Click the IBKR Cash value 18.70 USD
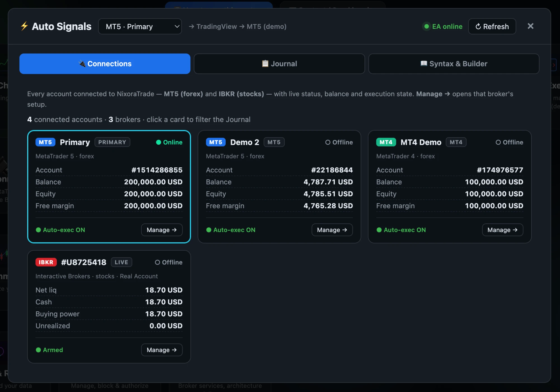 tap(164, 302)
